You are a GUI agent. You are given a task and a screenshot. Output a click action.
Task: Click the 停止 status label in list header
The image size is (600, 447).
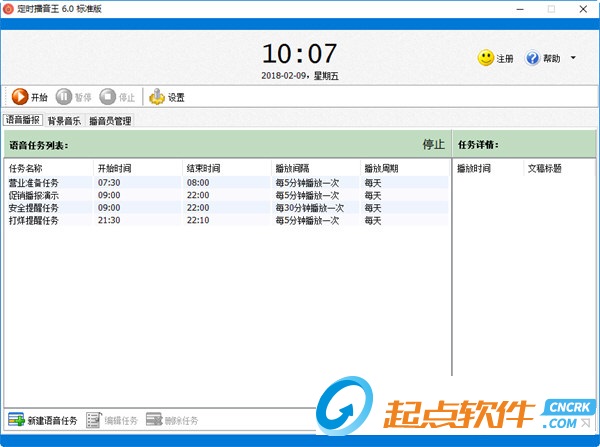[x=434, y=144]
